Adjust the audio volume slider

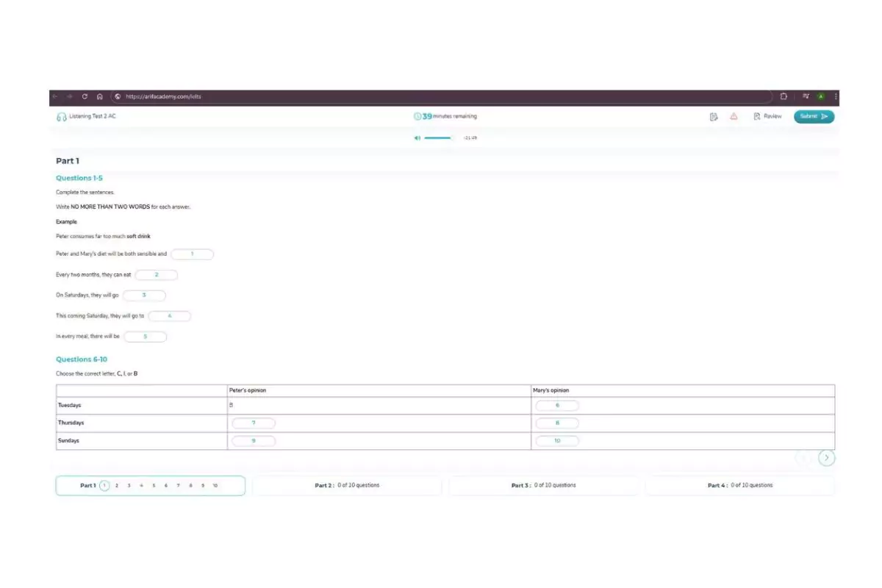coord(438,137)
